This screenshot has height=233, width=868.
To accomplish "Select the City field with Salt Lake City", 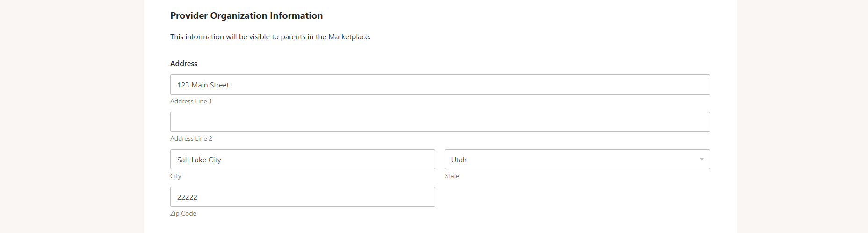I will tap(303, 160).
